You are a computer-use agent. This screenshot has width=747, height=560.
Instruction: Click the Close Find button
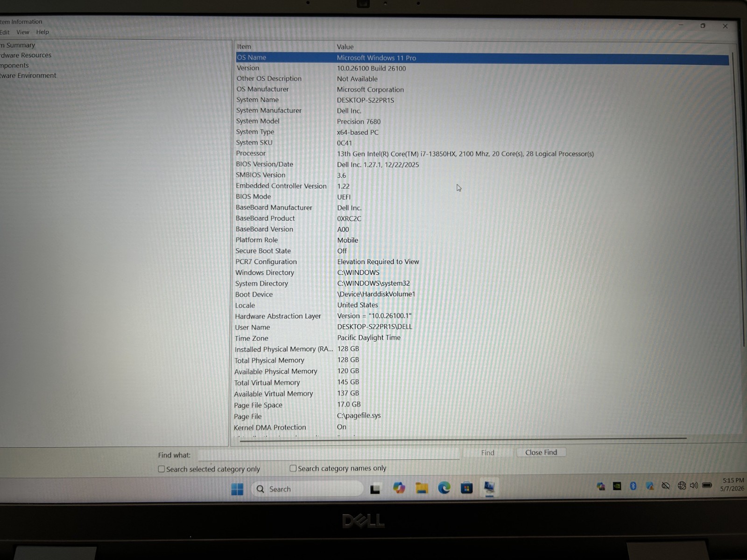[541, 452]
